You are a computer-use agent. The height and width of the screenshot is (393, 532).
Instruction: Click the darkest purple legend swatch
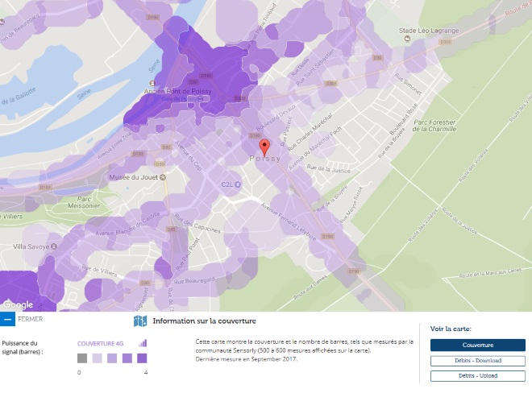coord(142,358)
